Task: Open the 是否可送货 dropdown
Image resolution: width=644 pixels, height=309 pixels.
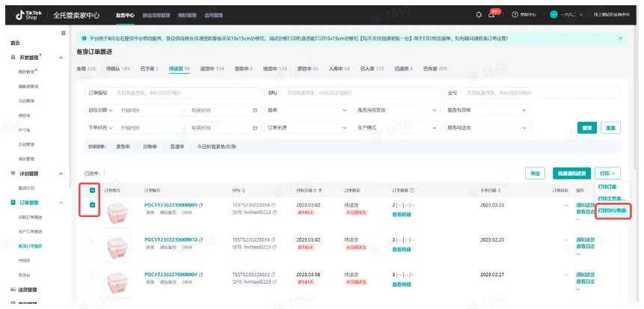Action: coord(487,128)
